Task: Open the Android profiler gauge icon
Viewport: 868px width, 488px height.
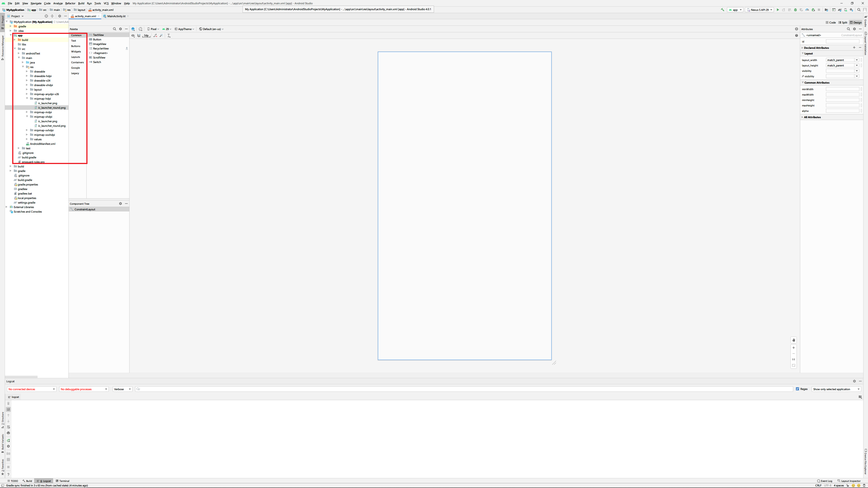Action: click(x=807, y=10)
